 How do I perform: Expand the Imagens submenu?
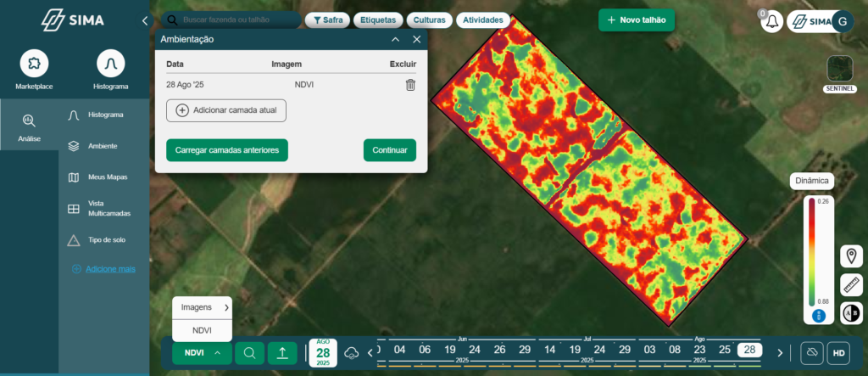pyautogui.click(x=202, y=307)
